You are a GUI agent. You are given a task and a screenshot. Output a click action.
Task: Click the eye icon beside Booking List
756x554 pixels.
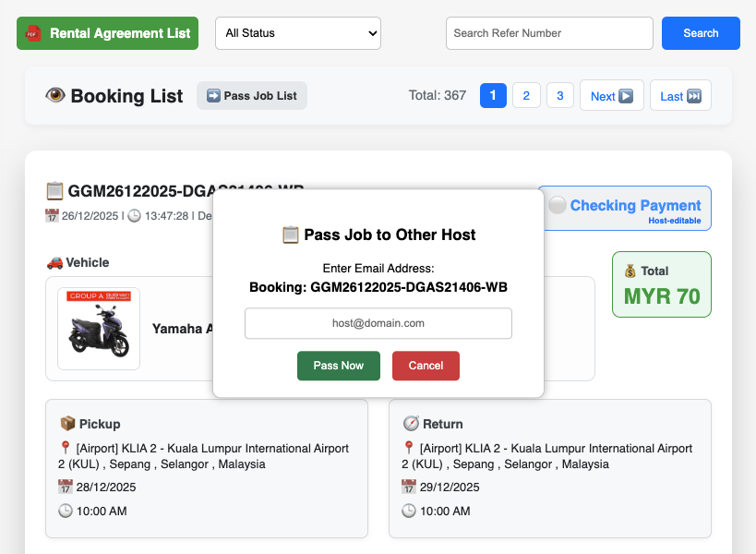pos(55,96)
